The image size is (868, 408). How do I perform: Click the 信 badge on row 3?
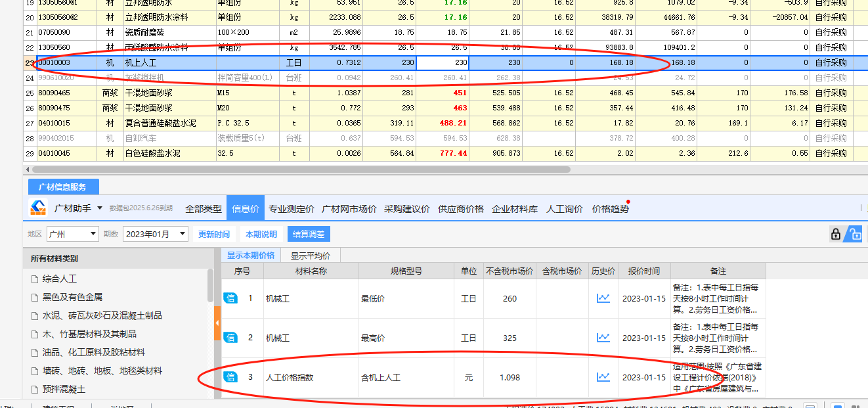230,377
